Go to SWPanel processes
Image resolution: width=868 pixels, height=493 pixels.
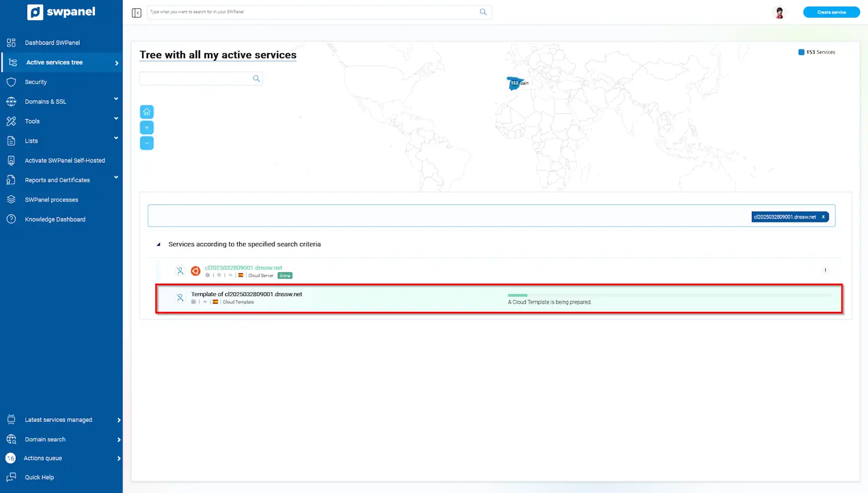point(52,200)
